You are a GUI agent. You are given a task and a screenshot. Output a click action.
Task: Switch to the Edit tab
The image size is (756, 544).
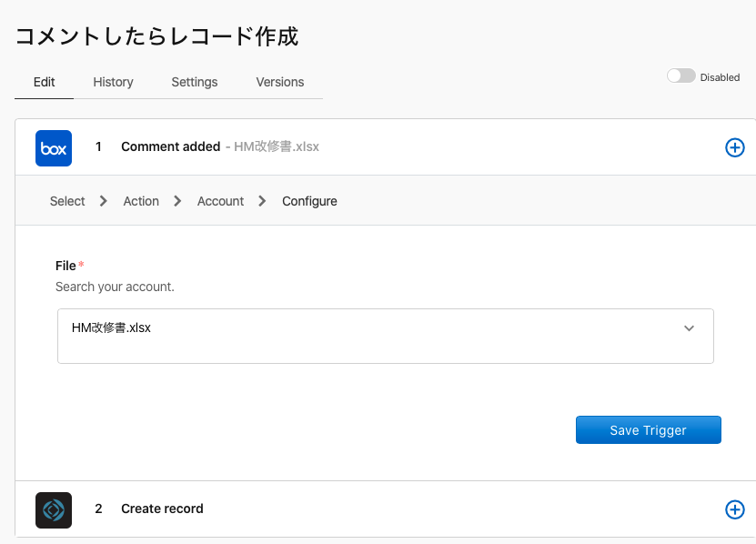point(45,82)
